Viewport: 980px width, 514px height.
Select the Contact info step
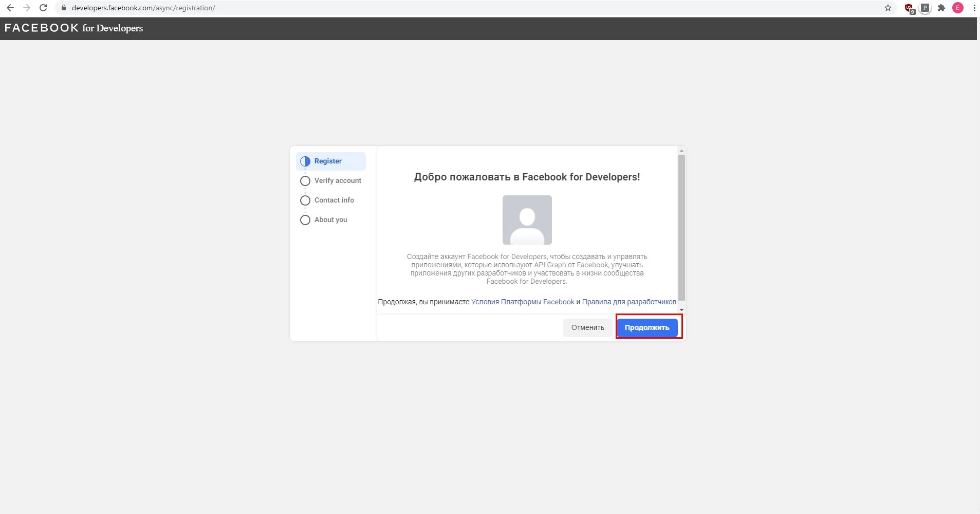pyautogui.click(x=331, y=200)
